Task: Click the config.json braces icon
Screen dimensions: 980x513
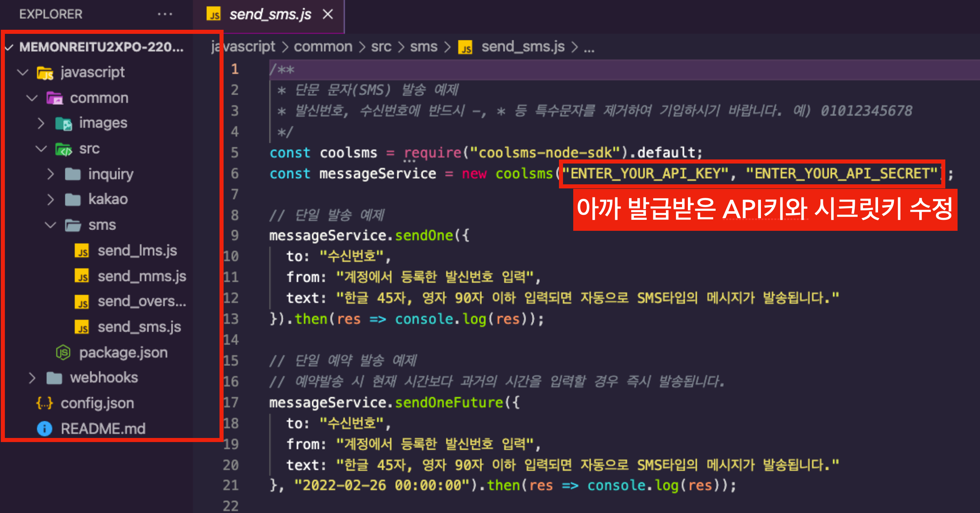Action: click(44, 403)
